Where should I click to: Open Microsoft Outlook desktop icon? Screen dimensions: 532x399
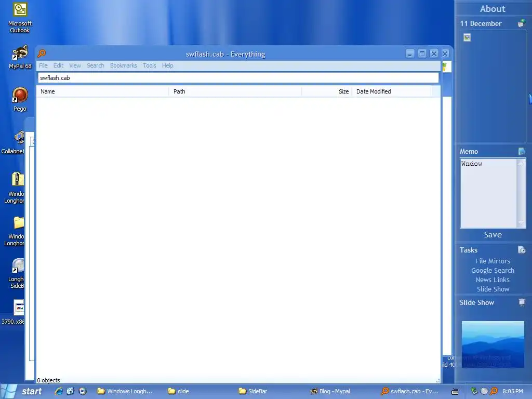tap(20, 18)
